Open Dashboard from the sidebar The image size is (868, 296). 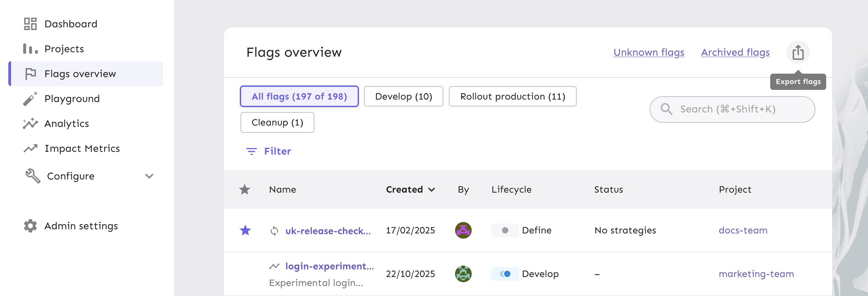(x=70, y=24)
